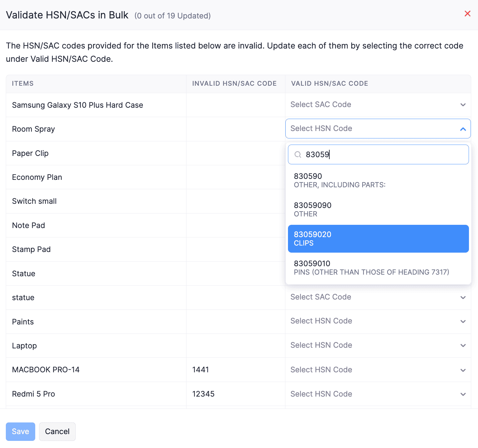478x448 pixels.
Task: Open MACBOOK PRO-14 HSN Code chevron
Action: (x=463, y=370)
